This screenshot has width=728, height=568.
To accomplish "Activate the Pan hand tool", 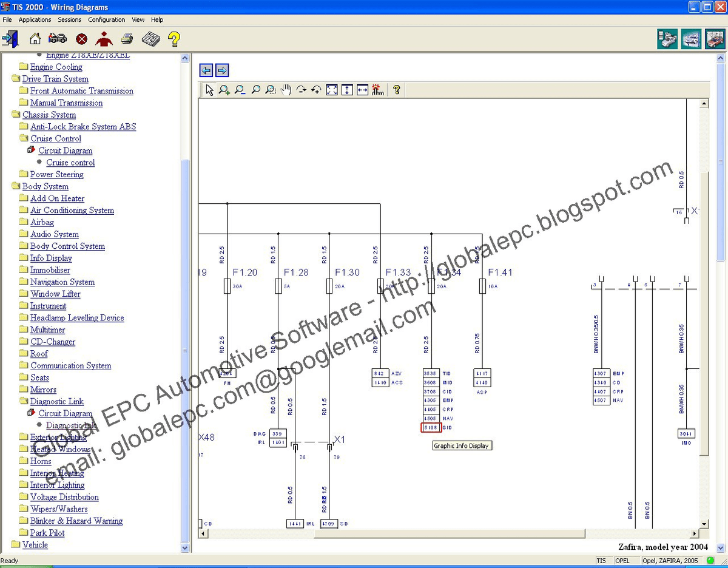I will click(x=285, y=90).
